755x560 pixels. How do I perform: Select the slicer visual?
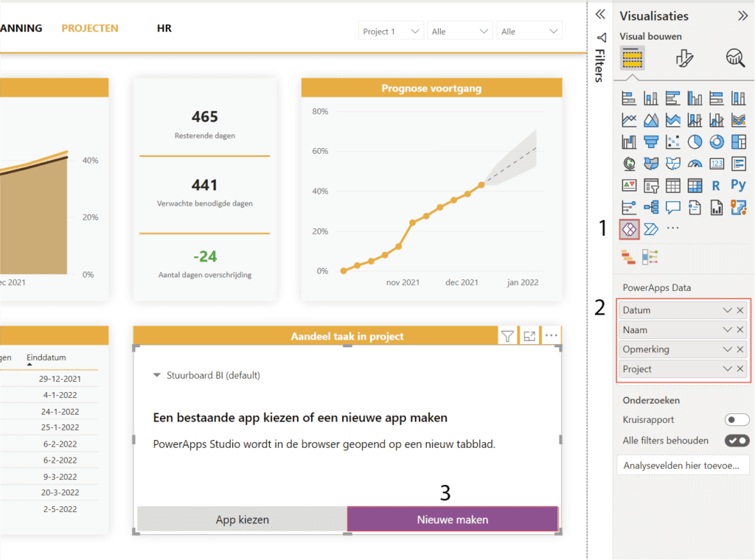point(650,185)
